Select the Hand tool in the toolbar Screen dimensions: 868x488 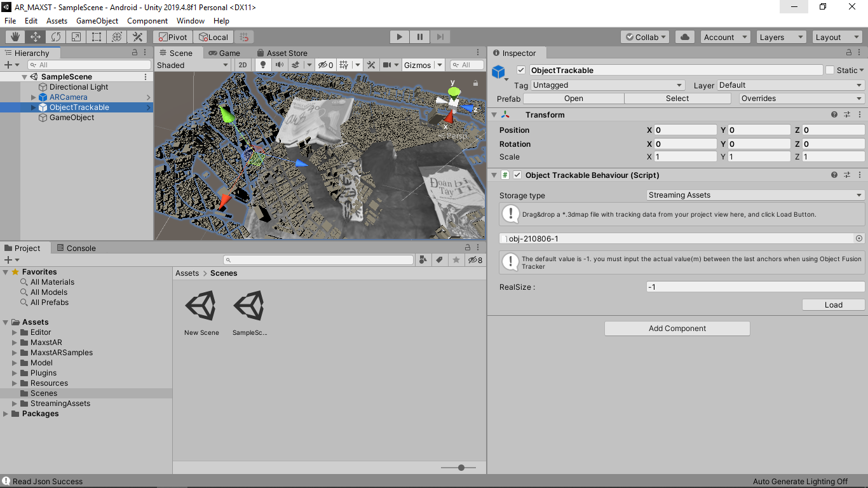click(x=15, y=37)
